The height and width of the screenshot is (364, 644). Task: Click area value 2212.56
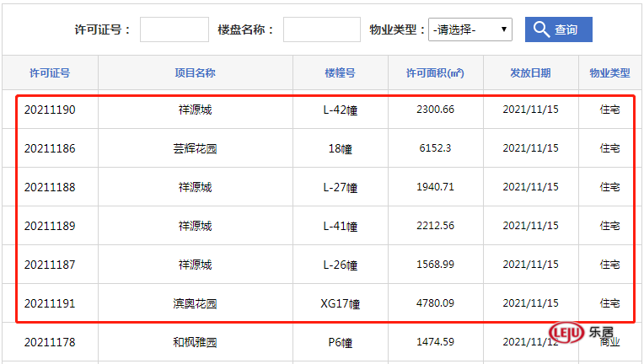[x=435, y=225]
